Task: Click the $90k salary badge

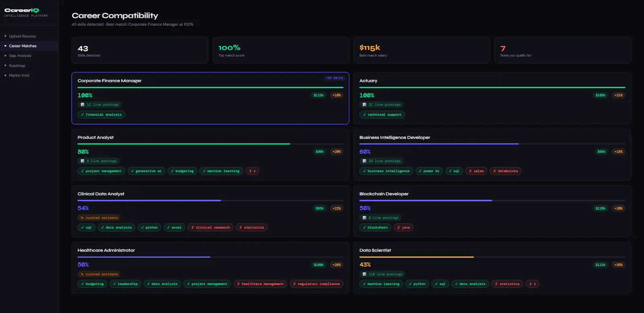Action: (x=320, y=152)
